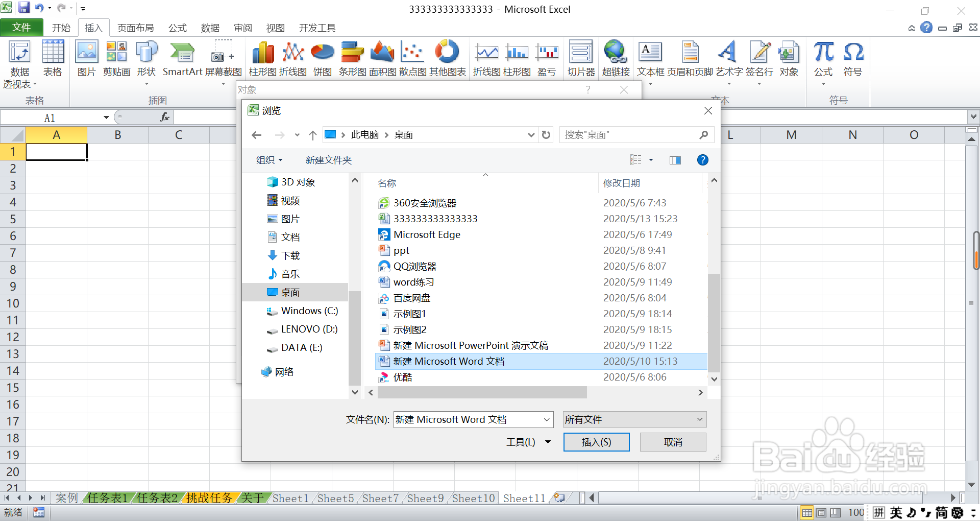Go up one folder level
Image resolution: width=980 pixels, height=521 pixels.
(313, 135)
